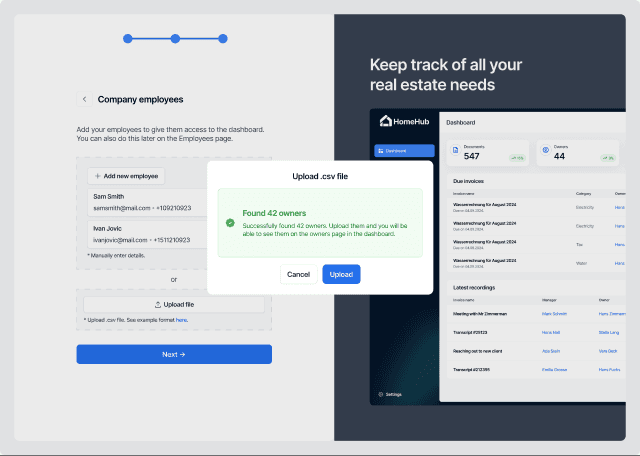The image size is (640, 456).
Task: Open owner link Vera Beck
Action: point(608,351)
